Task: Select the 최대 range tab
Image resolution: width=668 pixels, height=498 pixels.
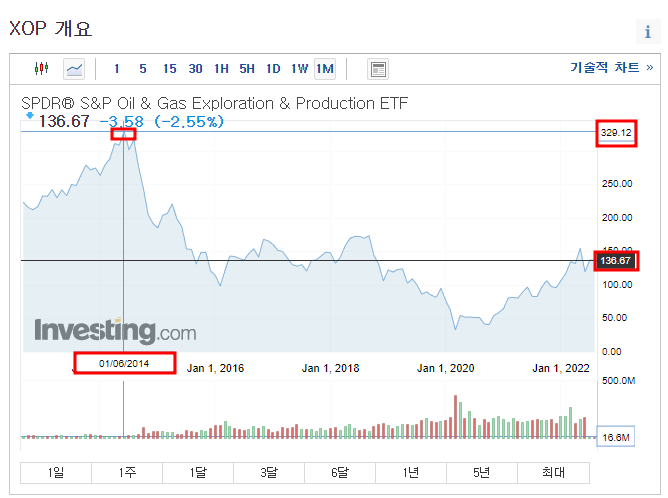Action: click(x=553, y=472)
